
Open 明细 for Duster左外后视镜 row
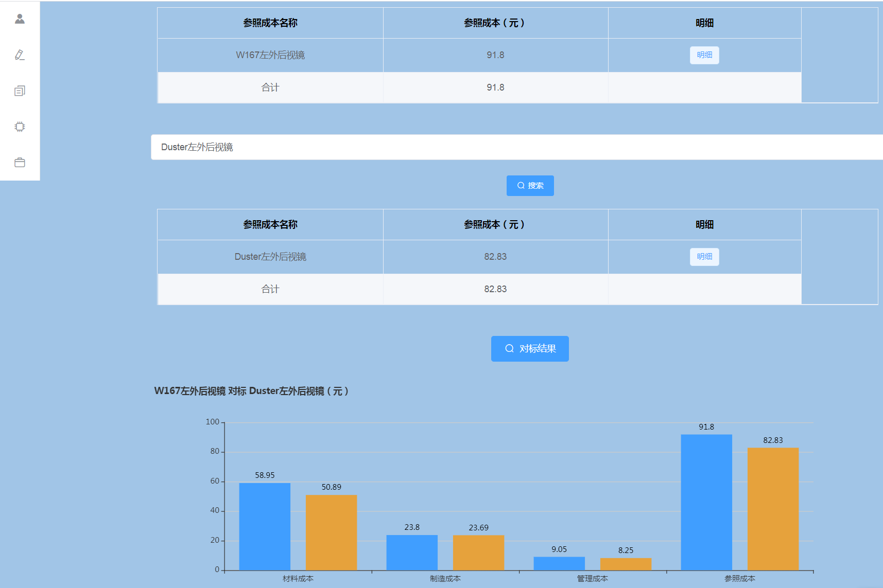click(x=704, y=257)
